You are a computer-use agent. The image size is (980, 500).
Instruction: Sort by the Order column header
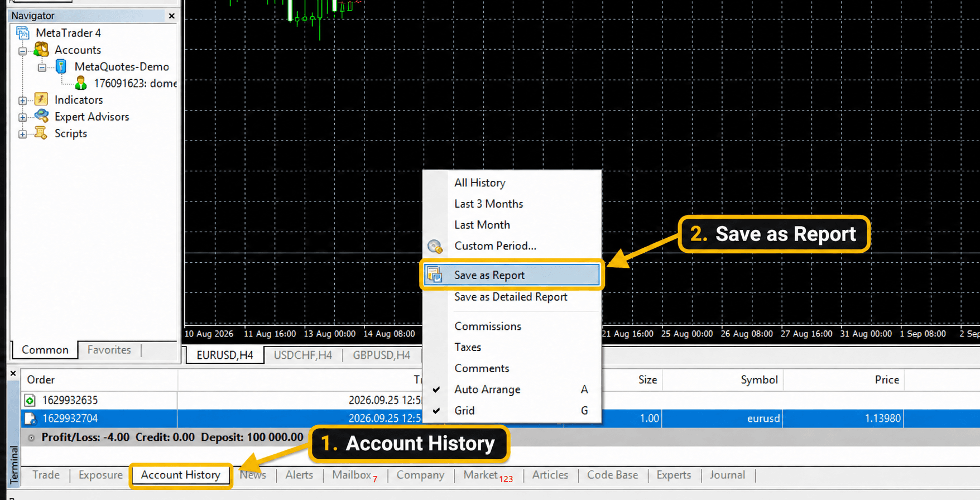click(x=99, y=379)
